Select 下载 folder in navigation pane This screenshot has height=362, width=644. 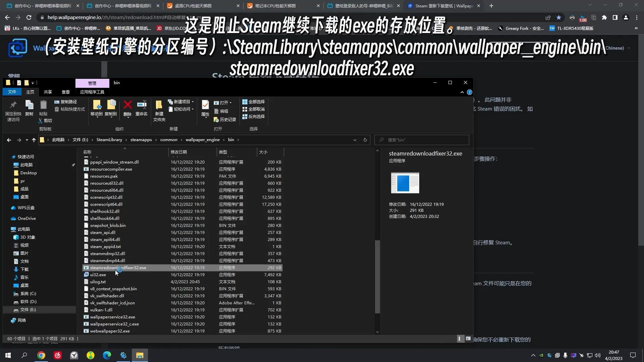(x=24, y=269)
